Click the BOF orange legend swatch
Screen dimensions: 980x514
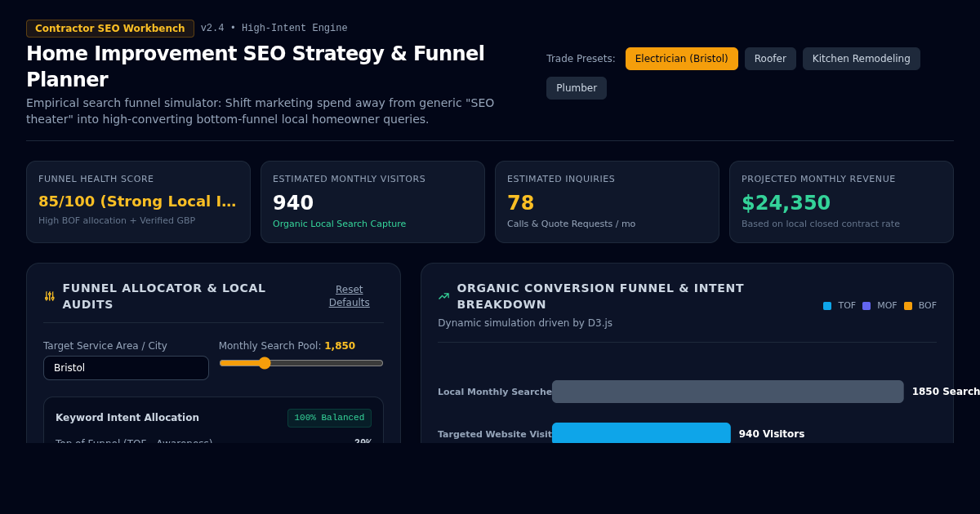908,306
